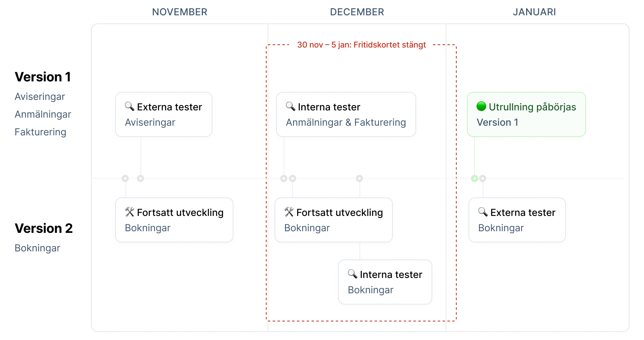The image size is (644, 340).
Task: Select the JANUARI column header
Action: coord(534,12)
